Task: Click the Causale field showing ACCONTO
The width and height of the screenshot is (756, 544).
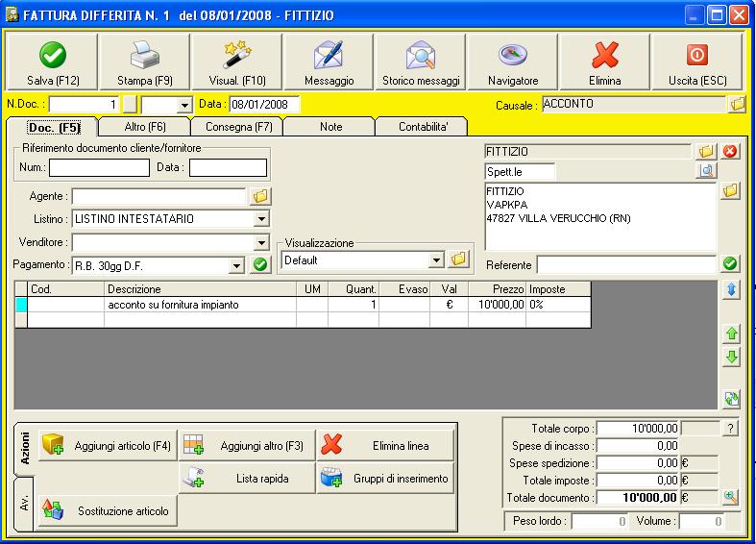Action: point(634,104)
